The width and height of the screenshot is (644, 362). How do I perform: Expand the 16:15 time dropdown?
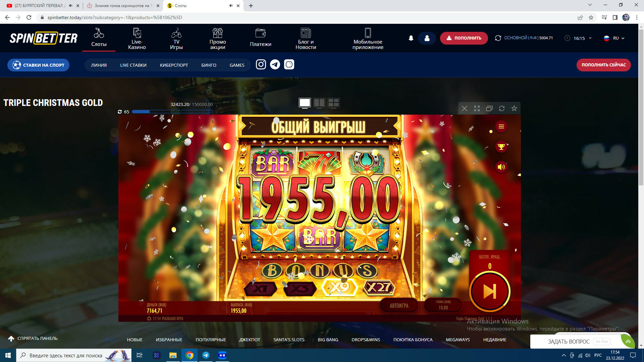[579, 38]
